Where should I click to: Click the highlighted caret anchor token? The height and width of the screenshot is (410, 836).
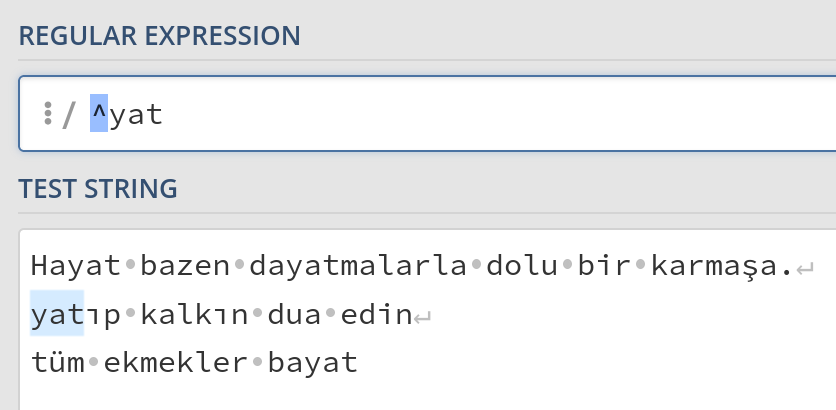click(99, 114)
